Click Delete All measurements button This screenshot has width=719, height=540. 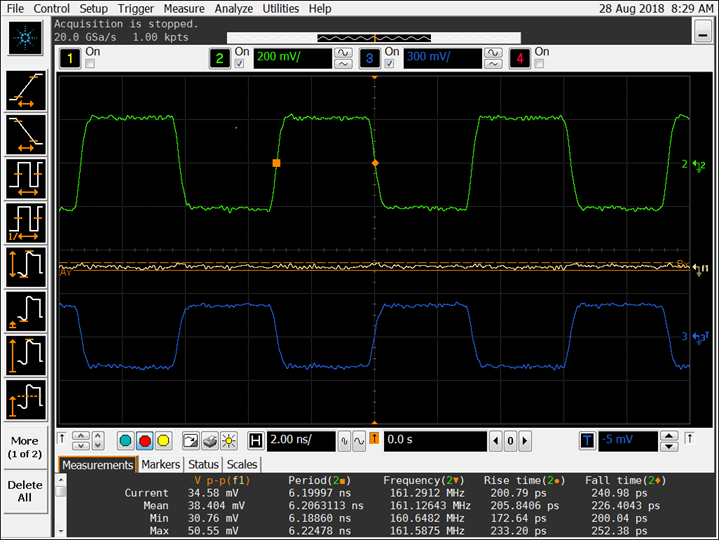tap(25, 491)
